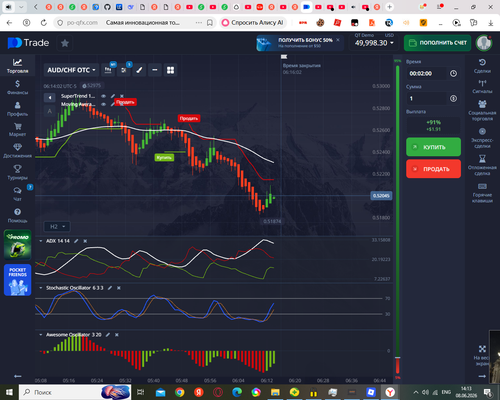Click the trade amount field showing 1

426,98
